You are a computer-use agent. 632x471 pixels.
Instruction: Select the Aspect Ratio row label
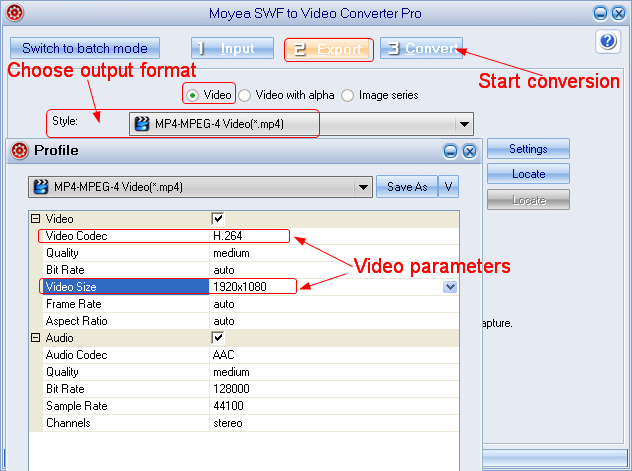[x=77, y=321]
